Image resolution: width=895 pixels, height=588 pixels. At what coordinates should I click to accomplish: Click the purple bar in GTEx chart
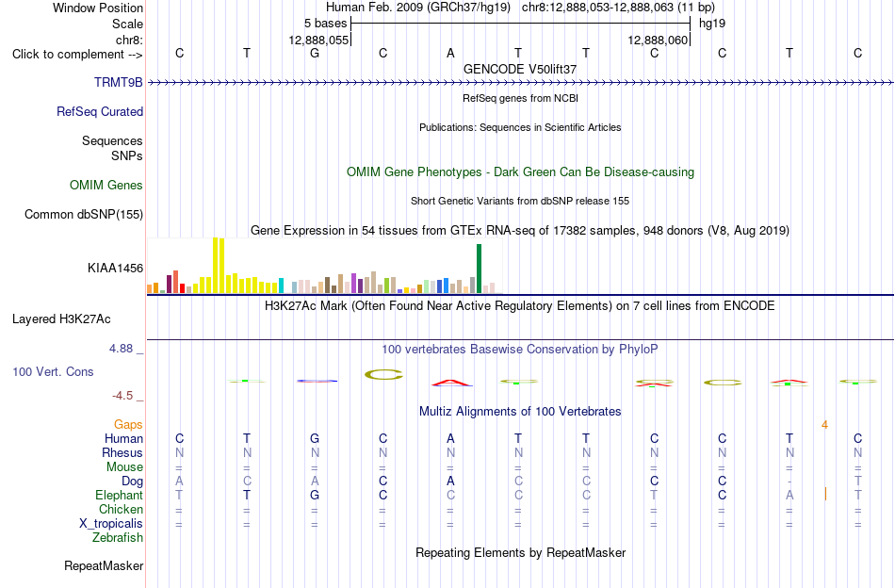point(354,283)
